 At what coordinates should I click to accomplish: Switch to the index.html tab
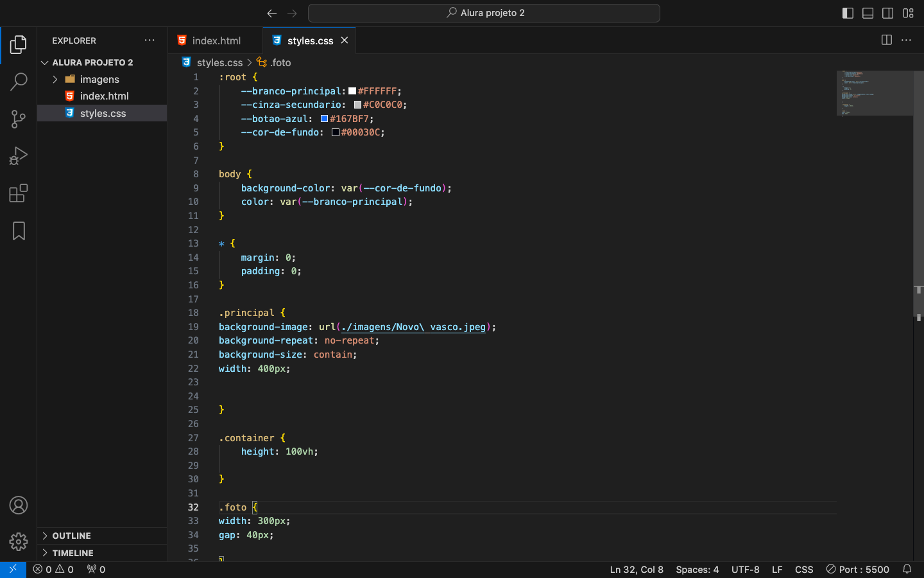(x=215, y=40)
